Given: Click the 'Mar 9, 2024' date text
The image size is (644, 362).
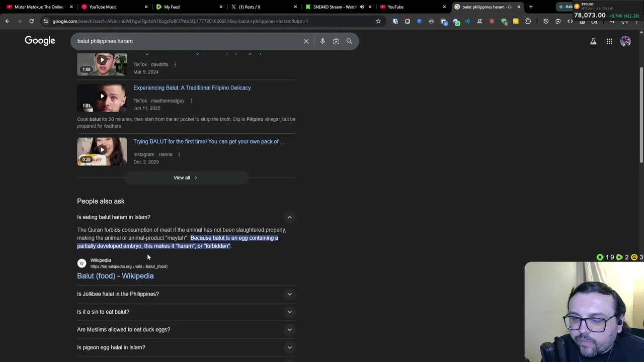Looking at the screenshot, I should click(x=146, y=72).
